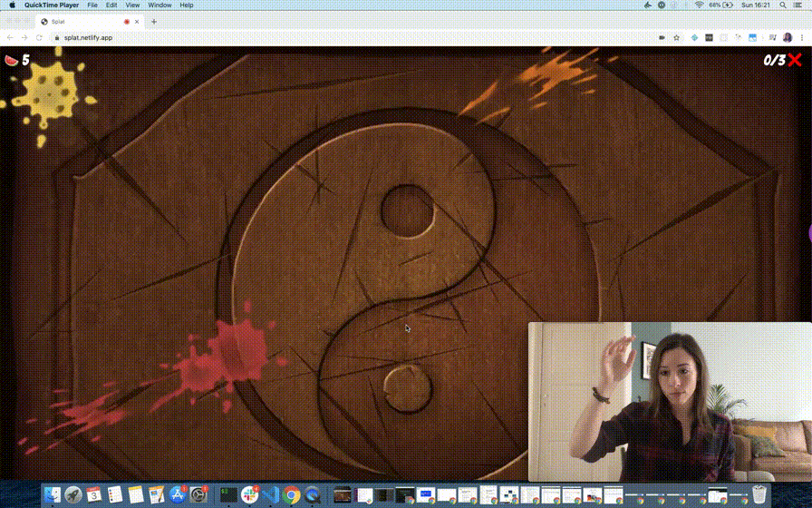Open the Apple menu
Image resolution: width=812 pixels, height=508 pixels.
[13, 5]
